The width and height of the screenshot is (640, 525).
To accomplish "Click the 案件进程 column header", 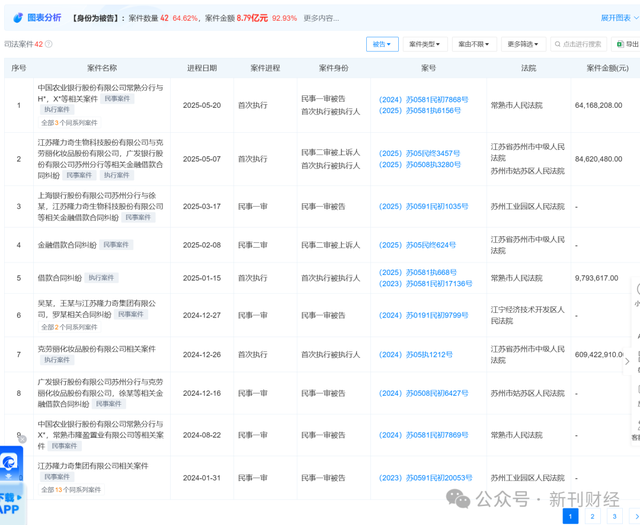I will (265, 68).
